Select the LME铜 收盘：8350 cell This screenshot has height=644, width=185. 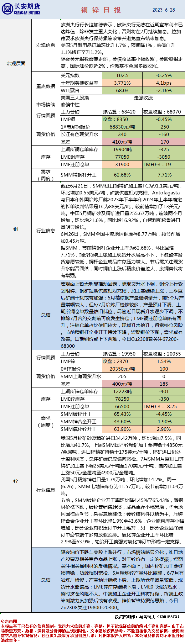tap(122, 119)
